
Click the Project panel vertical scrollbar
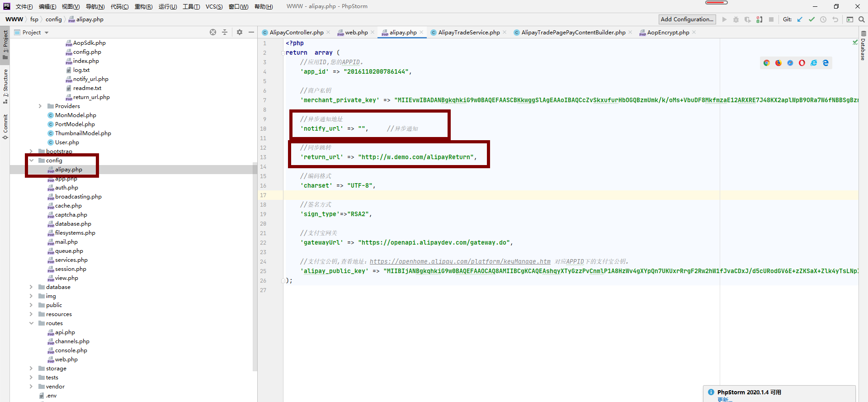(x=255, y=267)
